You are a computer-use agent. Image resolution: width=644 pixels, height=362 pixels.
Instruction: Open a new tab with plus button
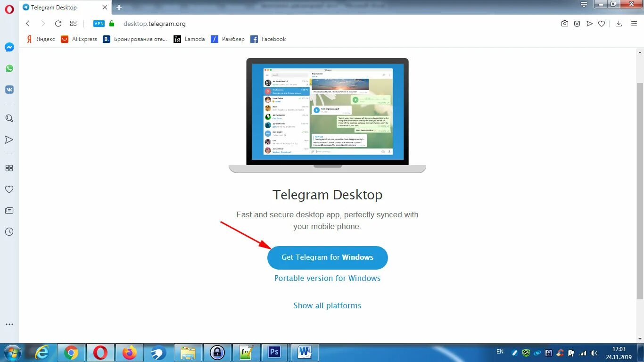point(119,8)
